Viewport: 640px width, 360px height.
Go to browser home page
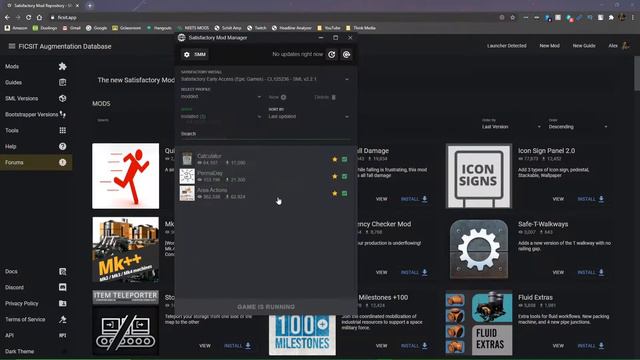click(39, 18)
